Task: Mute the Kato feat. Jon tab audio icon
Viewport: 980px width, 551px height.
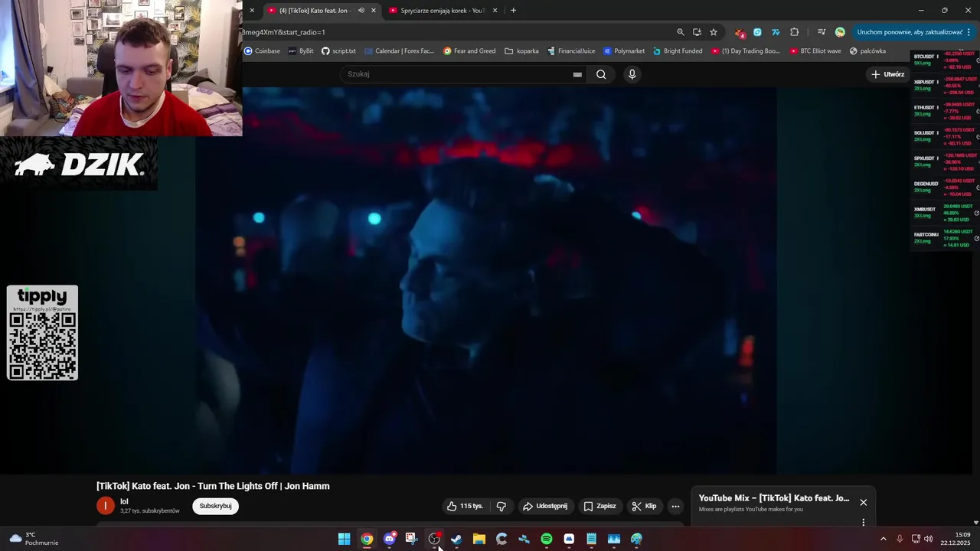Action: (361, 11)
